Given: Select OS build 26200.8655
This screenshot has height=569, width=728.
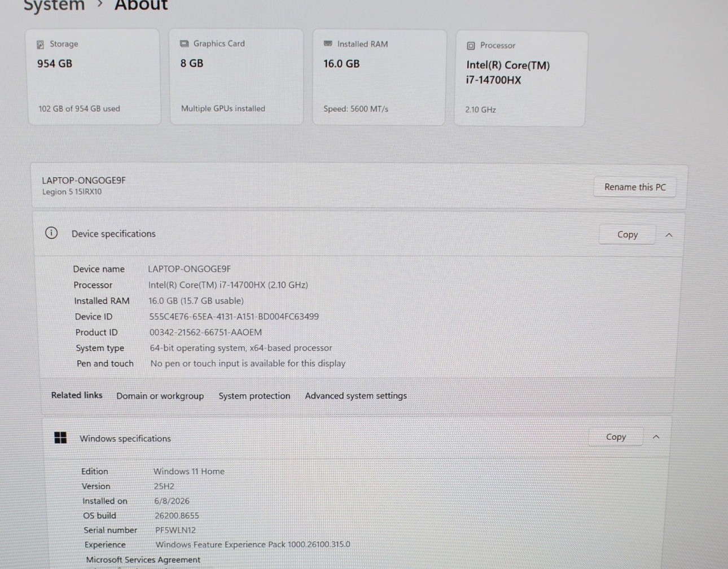Looking at the screenshot, I should (177, 515).
